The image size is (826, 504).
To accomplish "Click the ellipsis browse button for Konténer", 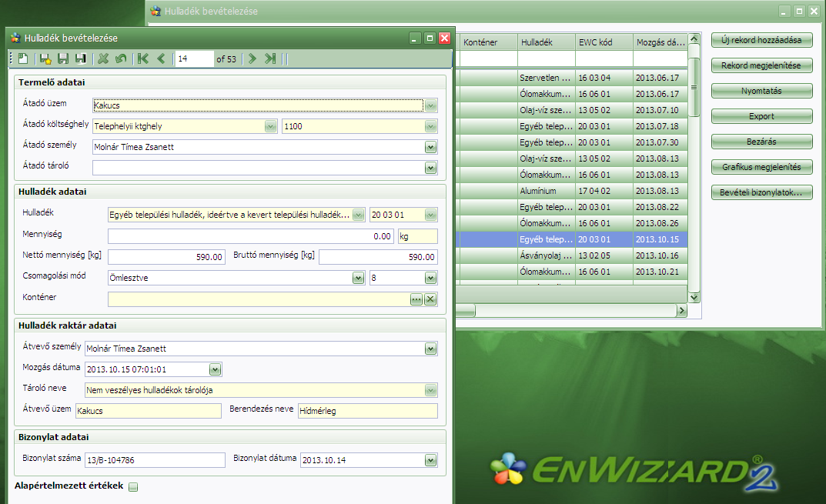I will pos(416,299).
